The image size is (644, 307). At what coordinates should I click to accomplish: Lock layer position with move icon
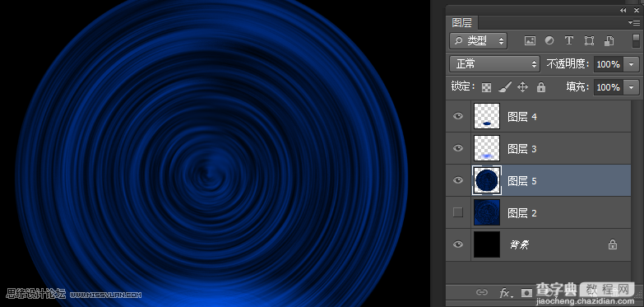522,87
